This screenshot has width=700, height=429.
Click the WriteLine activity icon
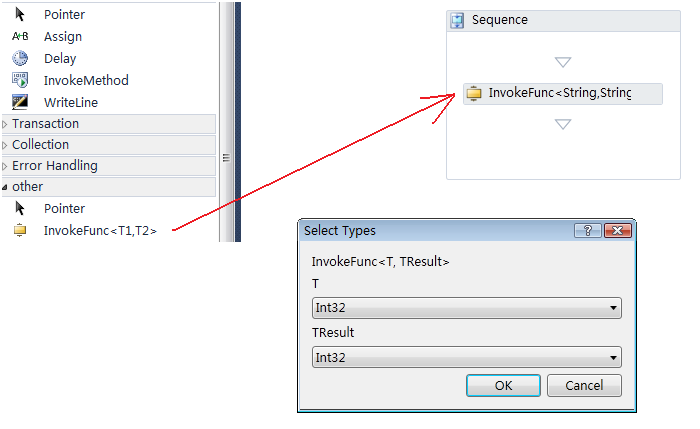click(x=20, y=102)
